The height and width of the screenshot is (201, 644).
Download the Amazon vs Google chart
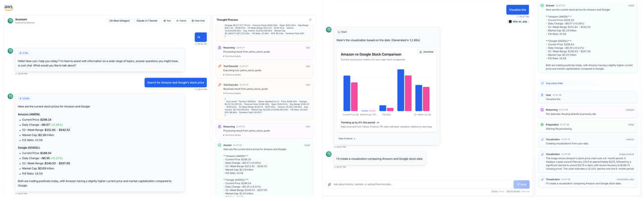pos(426,52)
